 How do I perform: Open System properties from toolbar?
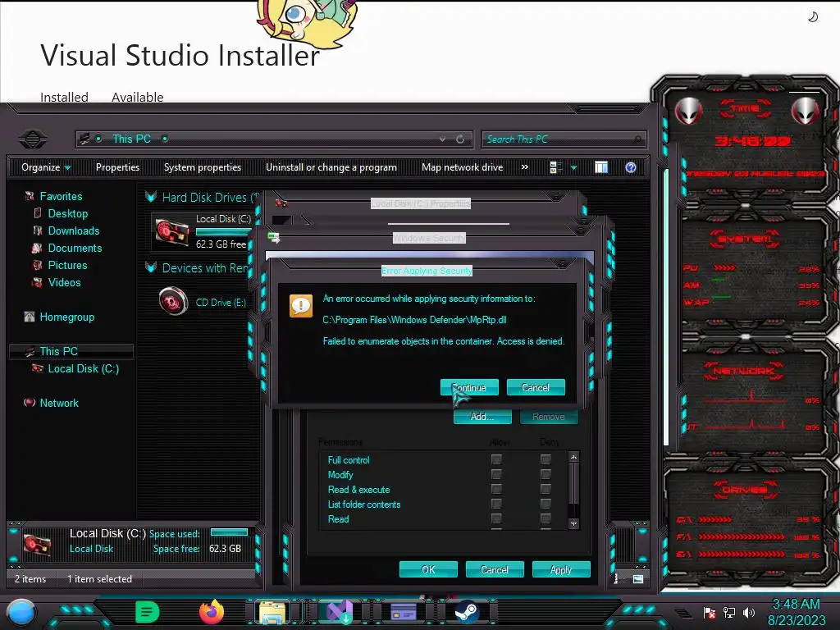[203, 167]
